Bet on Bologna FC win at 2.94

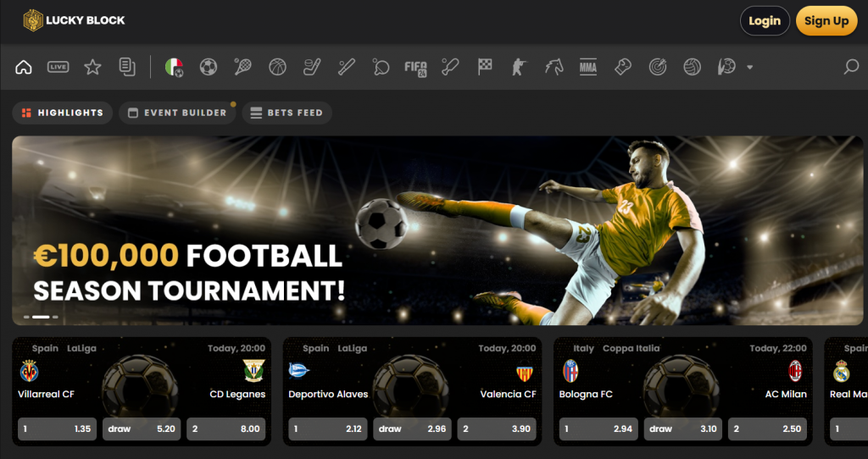pyautogui.click(x=598, y=429)
